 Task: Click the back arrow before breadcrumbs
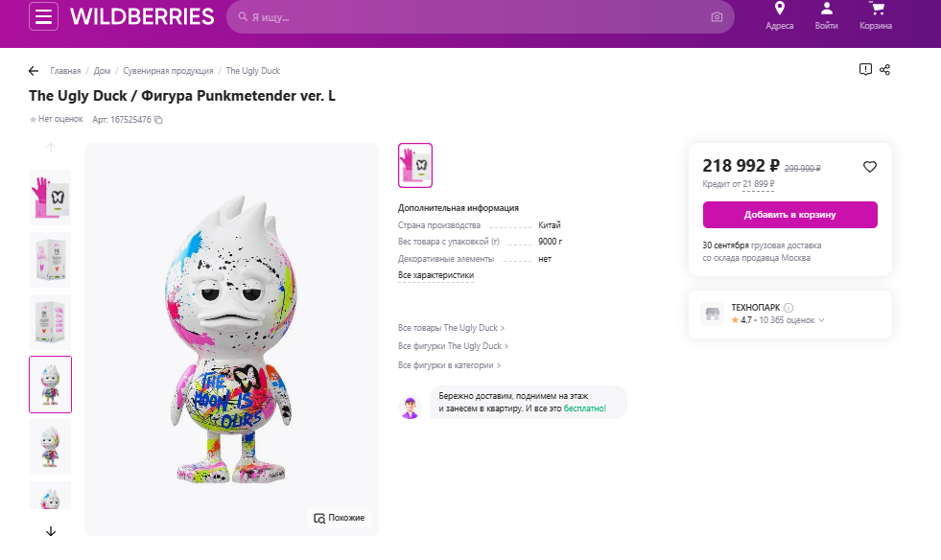pyautogui.click(x=34, y=71)
